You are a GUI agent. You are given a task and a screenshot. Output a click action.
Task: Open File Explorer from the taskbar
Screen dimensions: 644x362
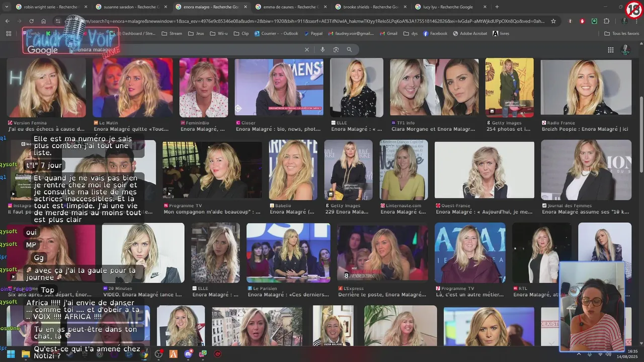tap(26, 354)
